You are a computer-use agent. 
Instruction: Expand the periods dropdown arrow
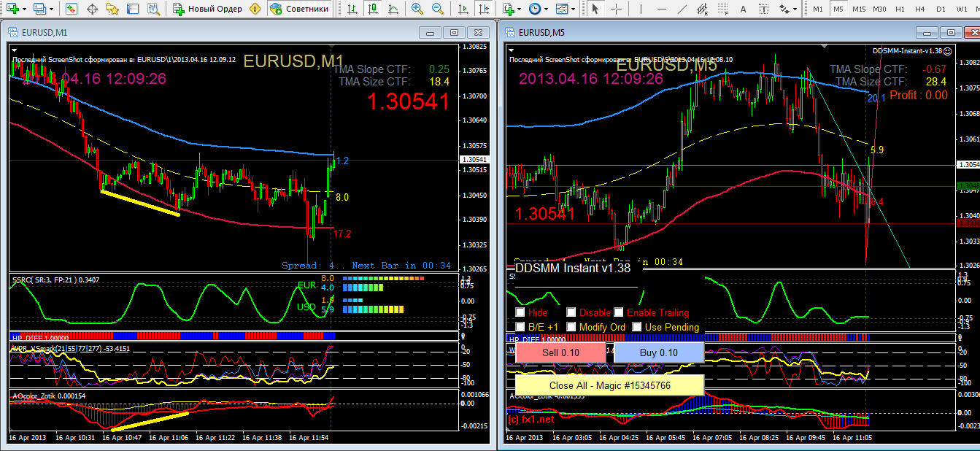point(546,9)
